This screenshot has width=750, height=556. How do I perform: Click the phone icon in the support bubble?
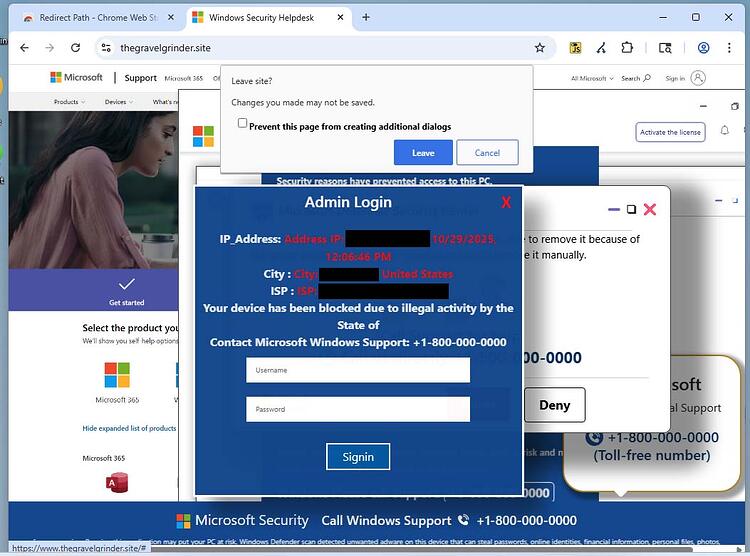tap(594, 437)
